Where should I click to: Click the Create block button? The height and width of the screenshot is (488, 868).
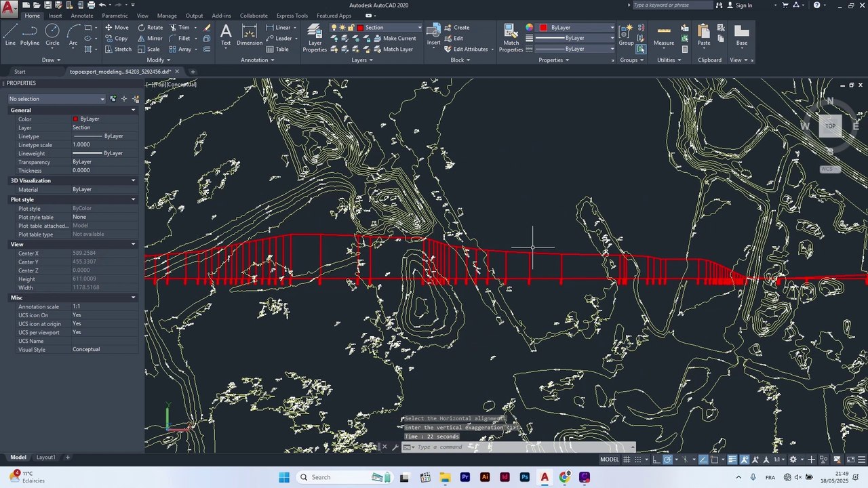(x=456, y=28)
